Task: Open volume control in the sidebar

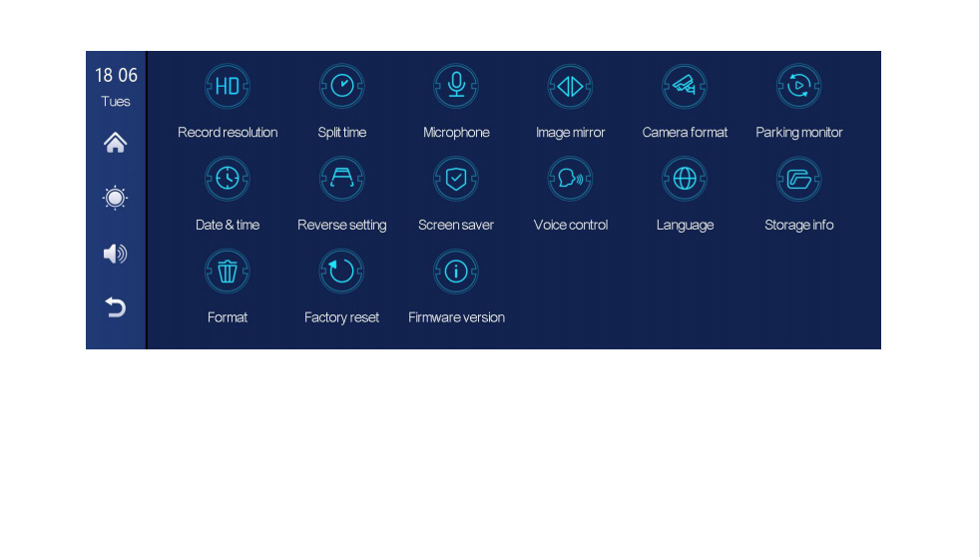Action: 116,254
